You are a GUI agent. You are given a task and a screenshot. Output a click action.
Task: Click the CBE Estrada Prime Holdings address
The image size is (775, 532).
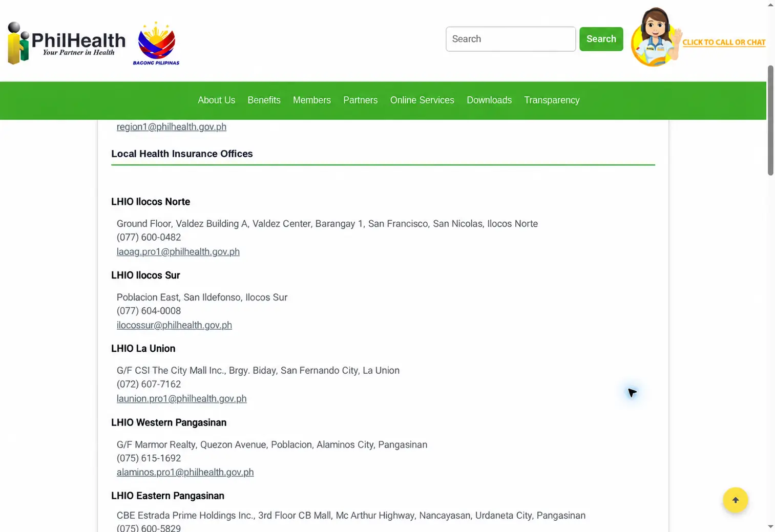[351, 516]
